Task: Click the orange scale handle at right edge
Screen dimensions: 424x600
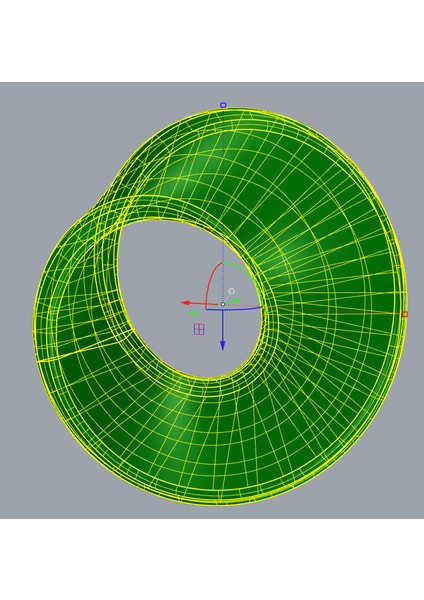Action: [x=405, y=314]
